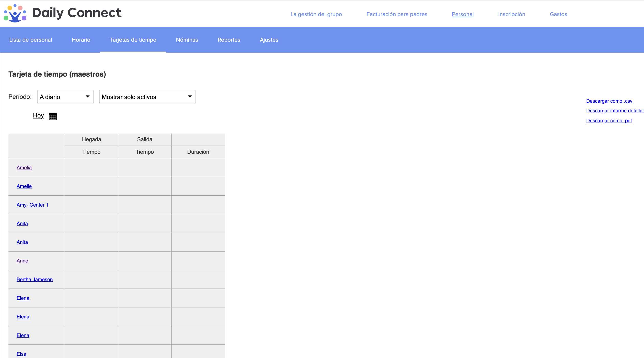Open the Inscripción section

[511, 14]
